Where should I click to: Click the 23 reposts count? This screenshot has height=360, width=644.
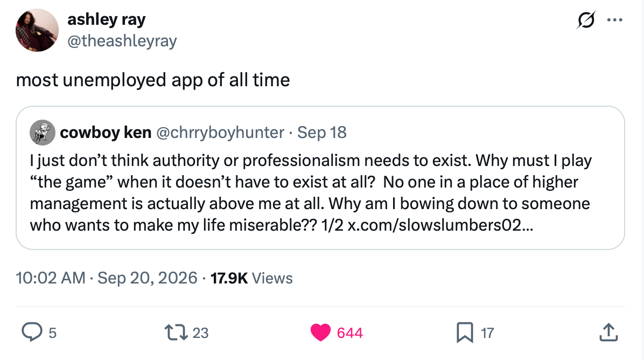(x=200, y=333)
